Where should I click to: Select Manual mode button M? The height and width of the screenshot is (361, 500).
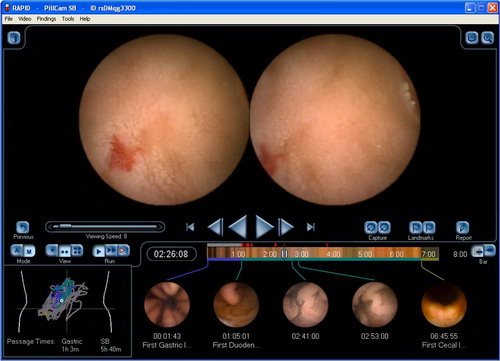pyautogui.click(x=29, y=251)
